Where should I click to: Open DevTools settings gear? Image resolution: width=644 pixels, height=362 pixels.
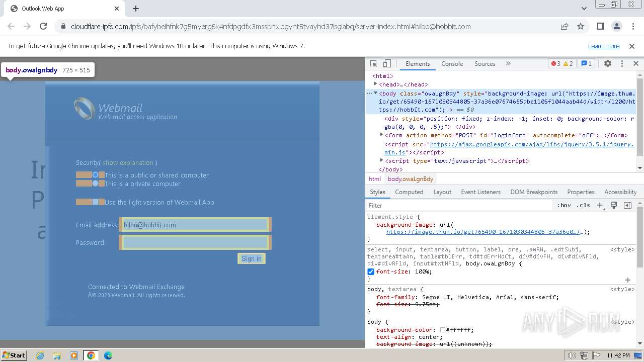[x=608, y=64]
